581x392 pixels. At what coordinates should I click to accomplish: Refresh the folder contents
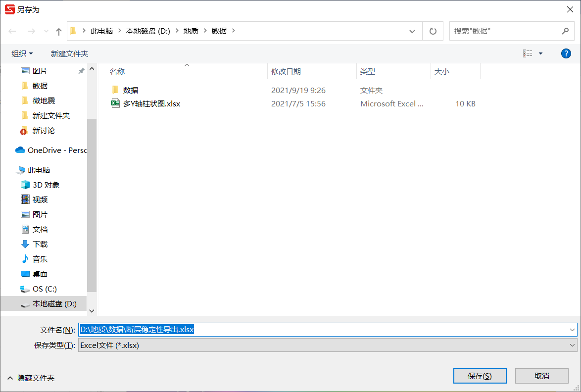coord(433,31)
